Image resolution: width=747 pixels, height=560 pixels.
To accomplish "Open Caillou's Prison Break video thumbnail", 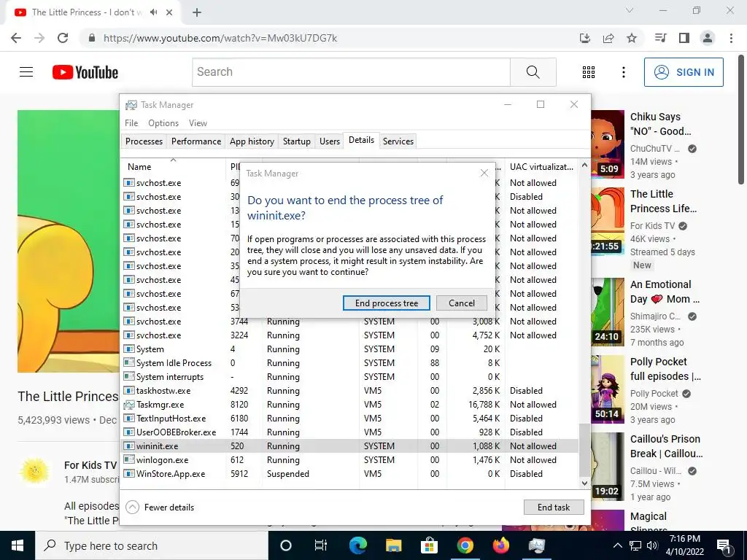I will pyautogui.click(x=608, y=466).
